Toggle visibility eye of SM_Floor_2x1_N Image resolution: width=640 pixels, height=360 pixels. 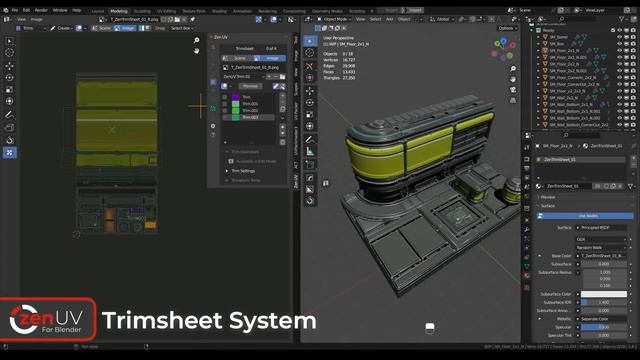620,51
